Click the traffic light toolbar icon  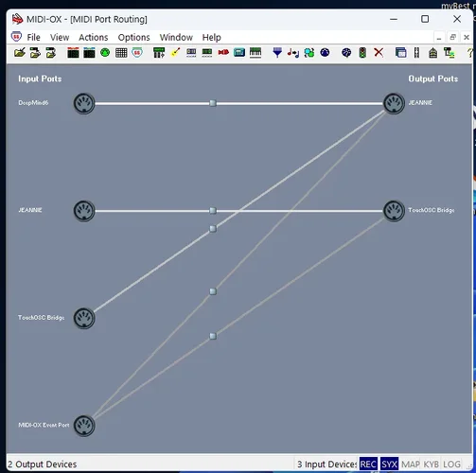(x=362, y=53)
